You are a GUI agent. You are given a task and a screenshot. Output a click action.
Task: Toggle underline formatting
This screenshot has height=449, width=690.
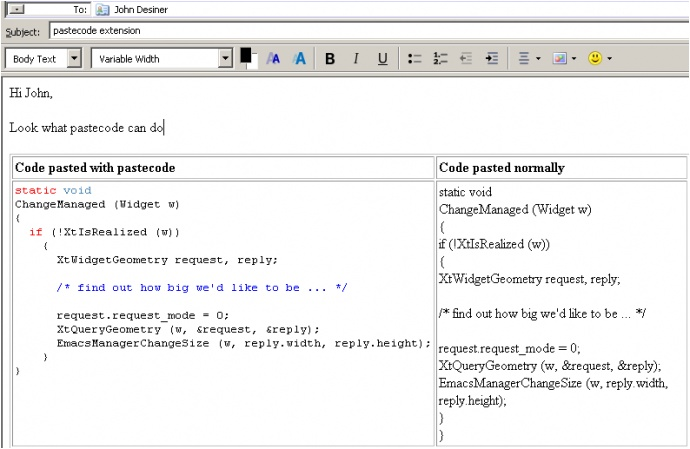coord(382,59)
